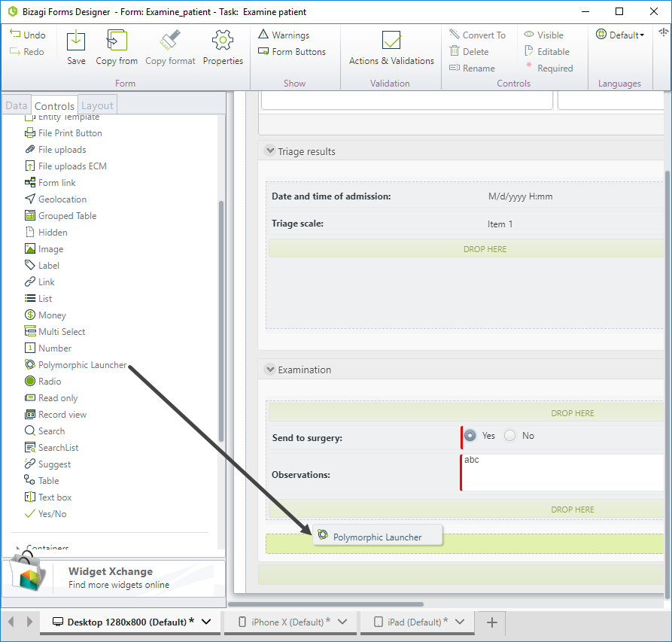The image size is (672, 642).
Task: Switch to the Data tab
Action: 17,105
